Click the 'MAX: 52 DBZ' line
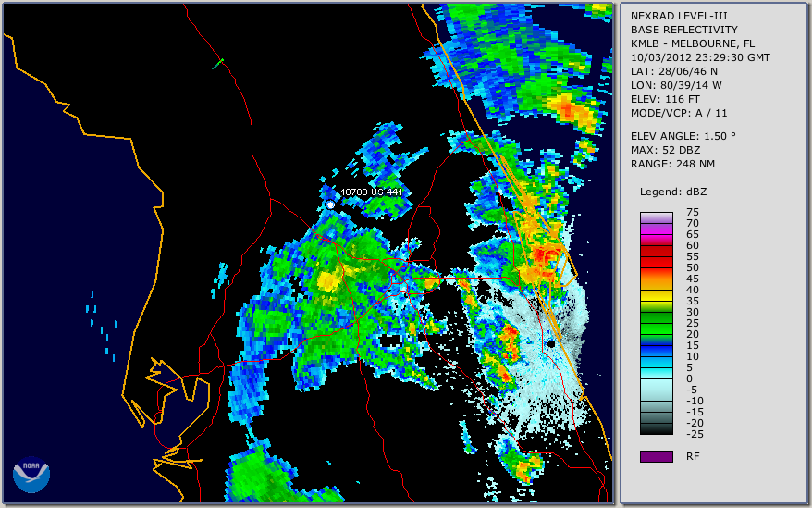Viewport: 812px width, 508px height. [x=665, y=150]
